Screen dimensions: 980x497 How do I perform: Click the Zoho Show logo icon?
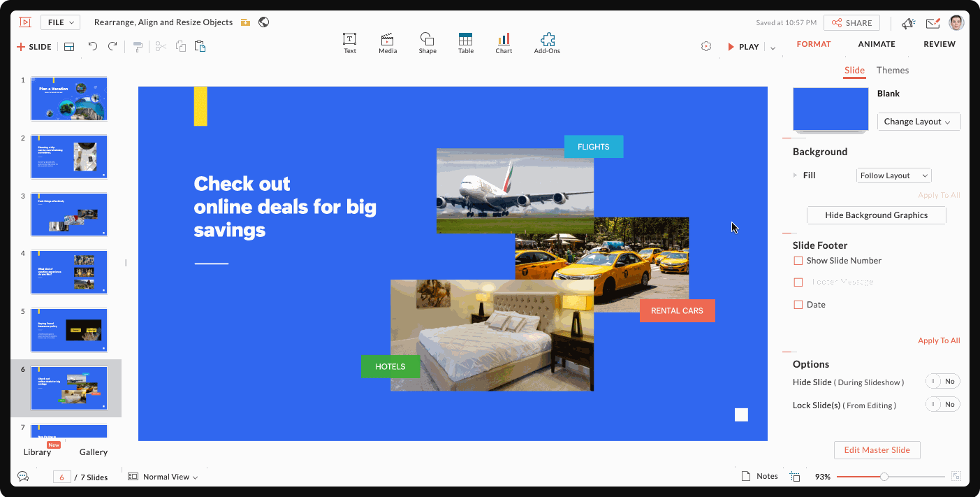[25, 22]
